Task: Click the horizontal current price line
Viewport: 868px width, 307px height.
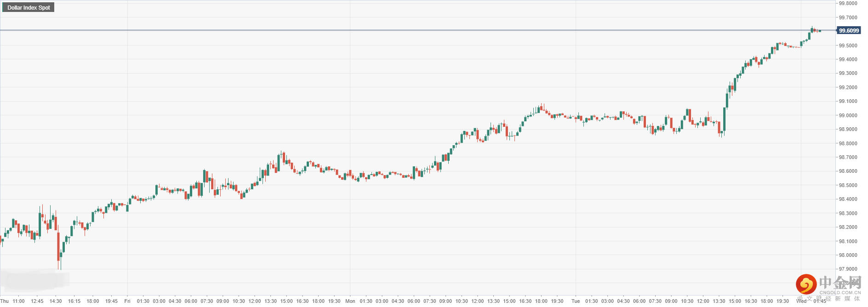Action: [x=417, y=30]
